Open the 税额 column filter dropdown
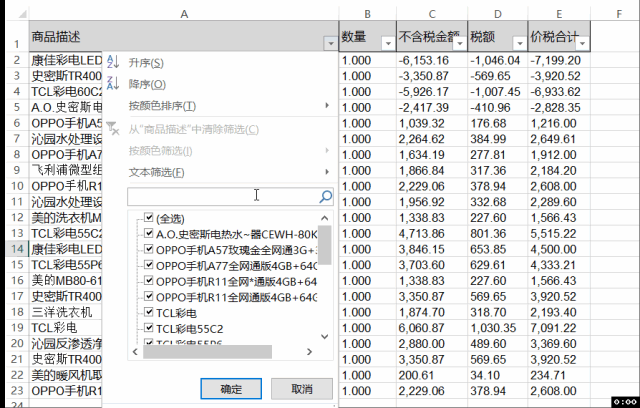Image resolution: width=640 pixels, height=408 pixels. coord(520,43)
